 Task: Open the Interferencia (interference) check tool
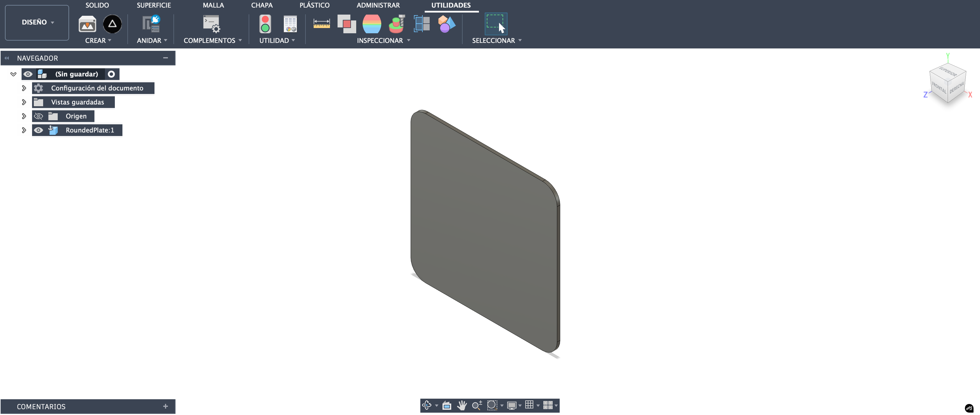tap(346, 24)
